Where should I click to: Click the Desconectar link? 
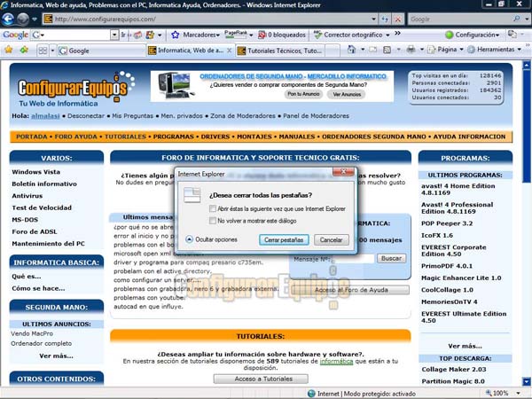86,116
